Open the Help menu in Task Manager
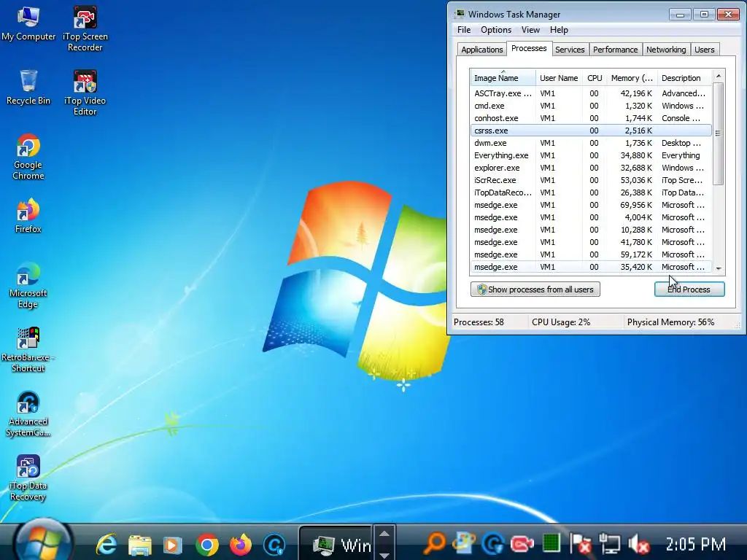Screen dimensions: 747x560 [x=559, y=29]
